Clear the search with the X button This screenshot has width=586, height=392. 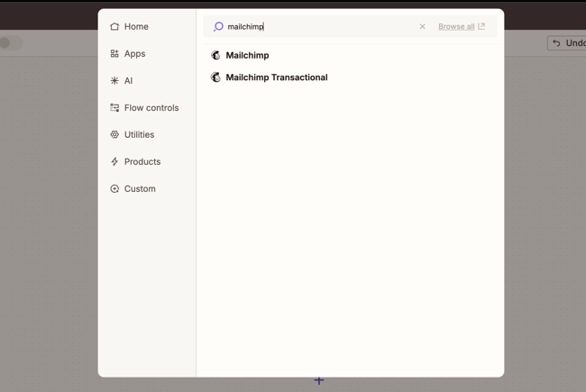pyautogui.click(x=422, y=27)
